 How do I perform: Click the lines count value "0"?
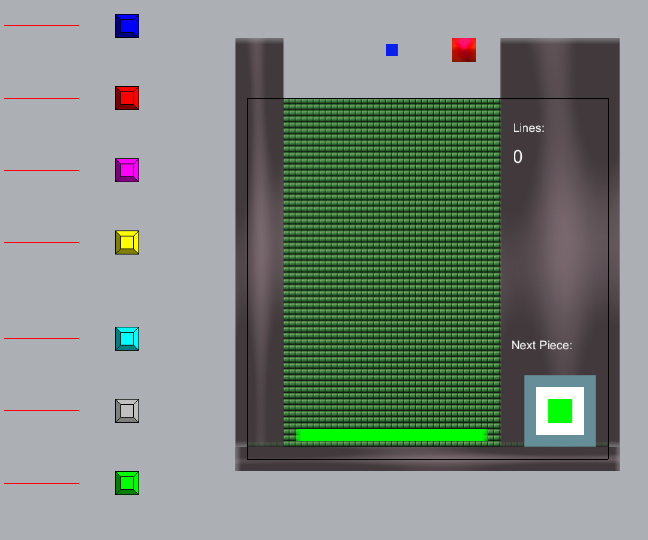(518, 157)
